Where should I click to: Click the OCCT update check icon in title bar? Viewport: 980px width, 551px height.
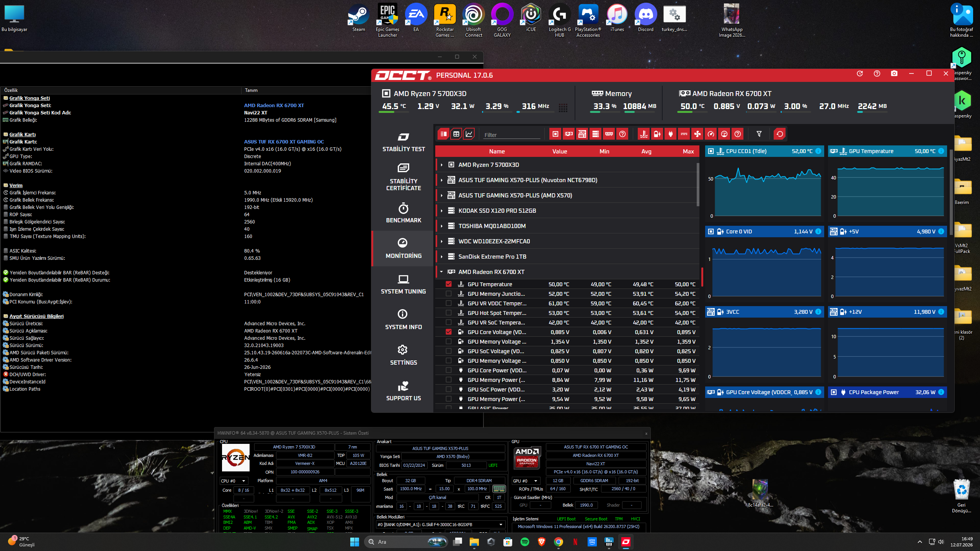point(860,73)
